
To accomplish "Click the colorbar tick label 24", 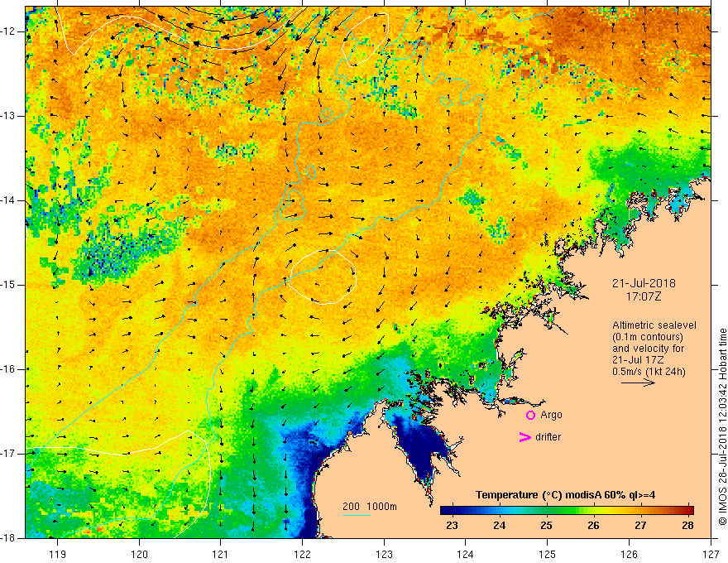I will [x=499, y=526].
